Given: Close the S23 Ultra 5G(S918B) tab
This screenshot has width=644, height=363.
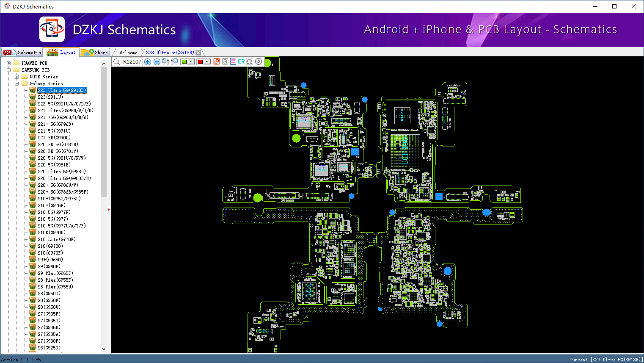Looking at the screenshot, I should point(198,53).
